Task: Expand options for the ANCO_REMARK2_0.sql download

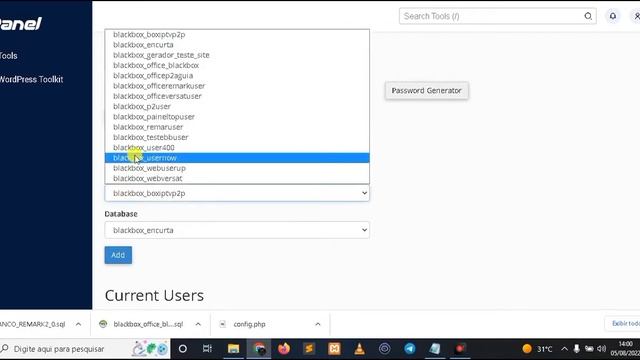Action: 78,324
